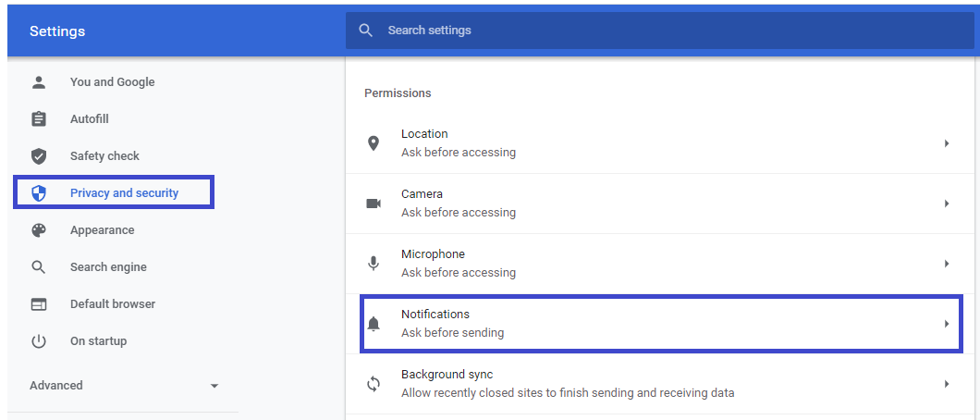Viewport: 980px width, 420px height.
Task: Open the Notifications permission row
Action: (x=661, y=324)
